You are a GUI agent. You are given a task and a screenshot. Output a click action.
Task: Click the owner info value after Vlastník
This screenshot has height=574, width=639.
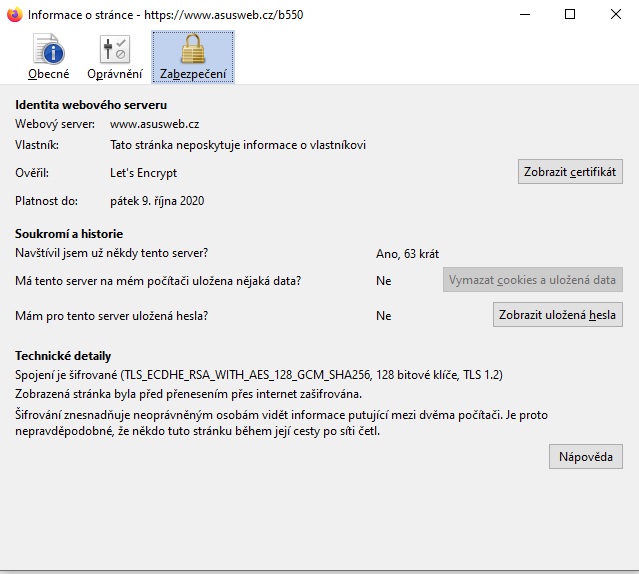(x=238, y=145)
